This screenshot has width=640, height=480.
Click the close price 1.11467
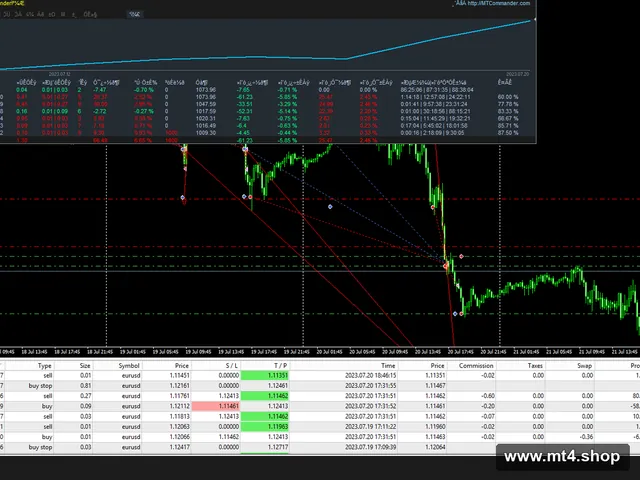point(435,386)
